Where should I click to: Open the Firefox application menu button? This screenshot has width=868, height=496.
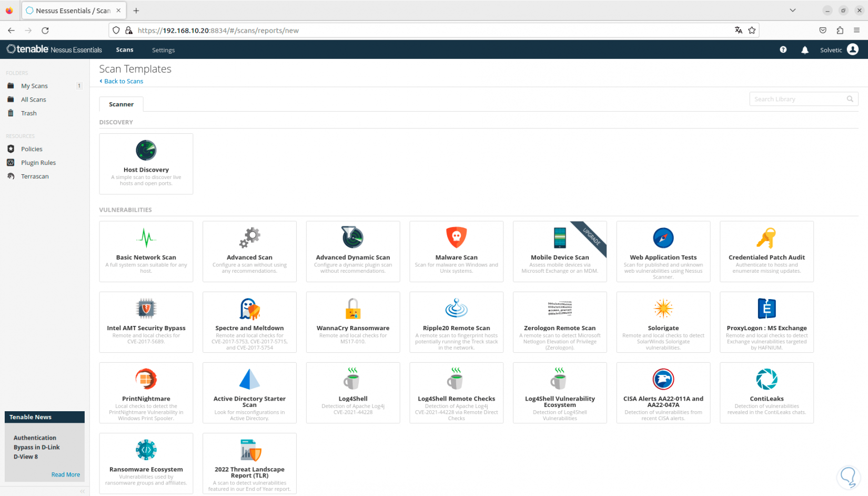[856, 31]
